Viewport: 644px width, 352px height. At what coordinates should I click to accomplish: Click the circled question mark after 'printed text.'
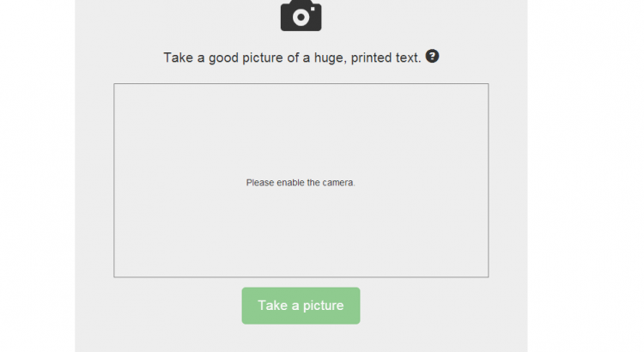tap(432, 56)
